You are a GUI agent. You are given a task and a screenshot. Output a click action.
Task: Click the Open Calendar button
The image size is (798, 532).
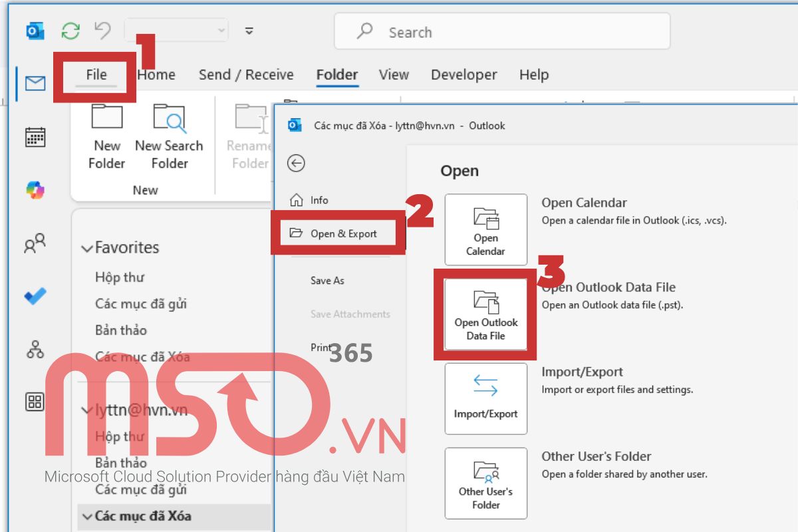point(486,230)
